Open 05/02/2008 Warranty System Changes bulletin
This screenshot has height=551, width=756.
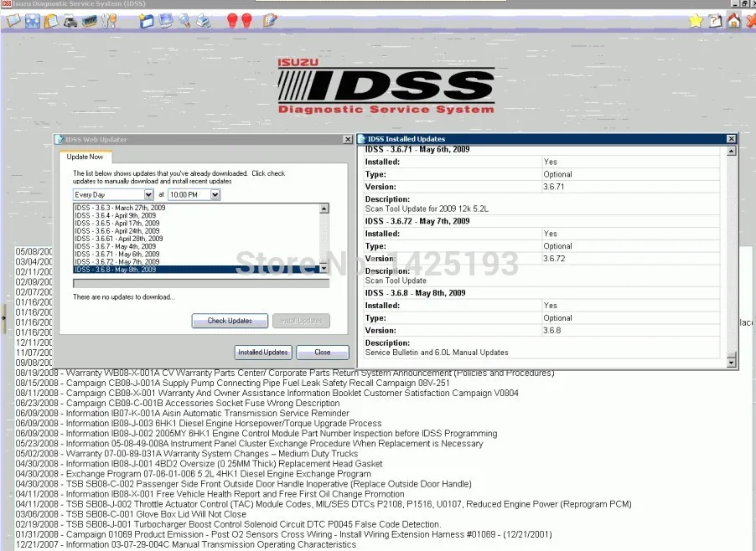187,454
